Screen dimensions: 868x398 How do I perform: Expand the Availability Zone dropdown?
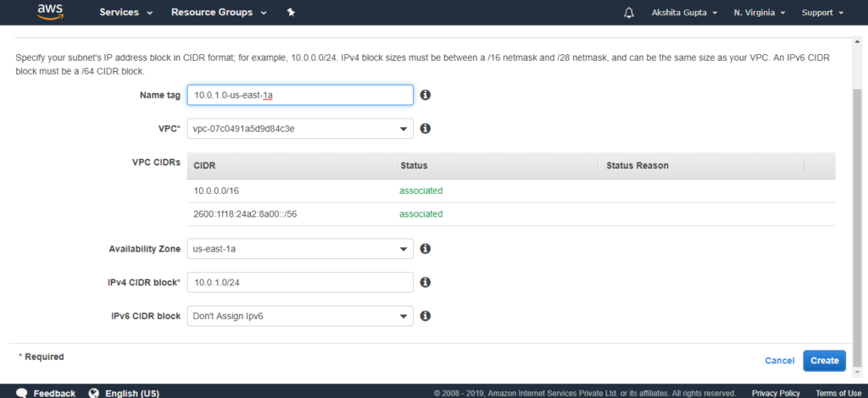coord(300,249)
